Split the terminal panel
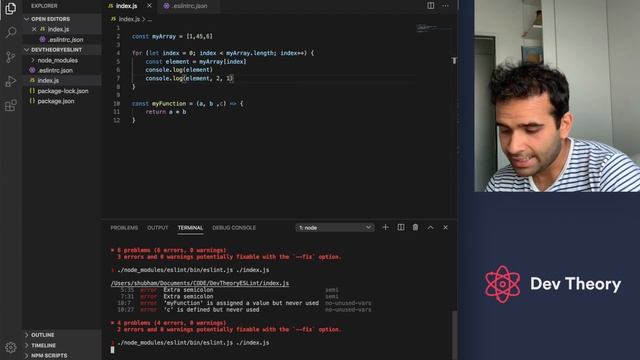This screenshot has width=640, height=360. point(401,227)
